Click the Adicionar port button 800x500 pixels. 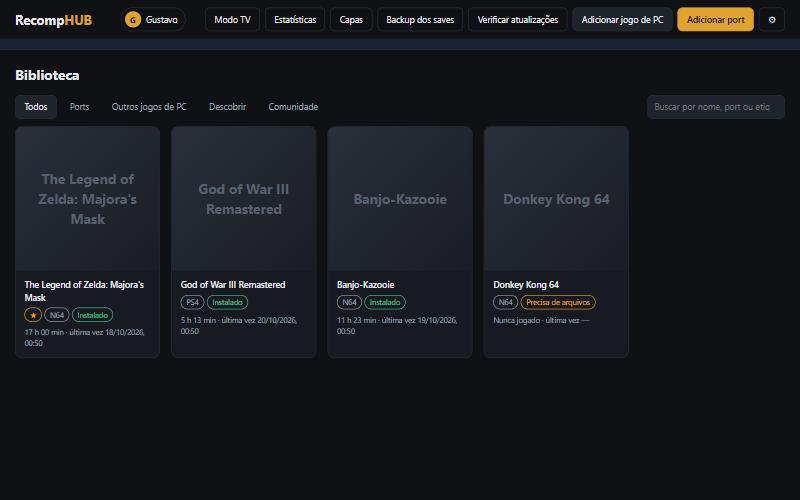click(715, 20)
